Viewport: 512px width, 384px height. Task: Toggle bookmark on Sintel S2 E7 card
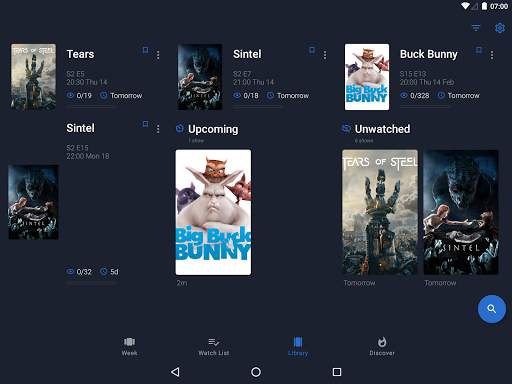pyautogui.click(x=312, y=50)
